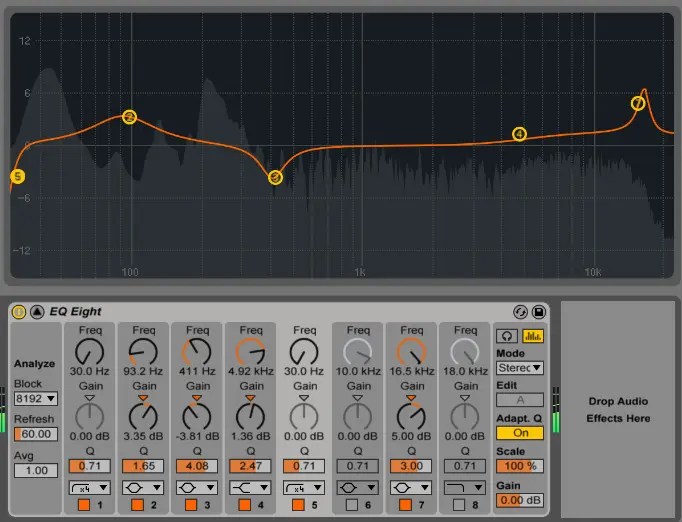Click band 5 Q value 0.71
Viewport: 682px width, 522px height.
(304, 466)
